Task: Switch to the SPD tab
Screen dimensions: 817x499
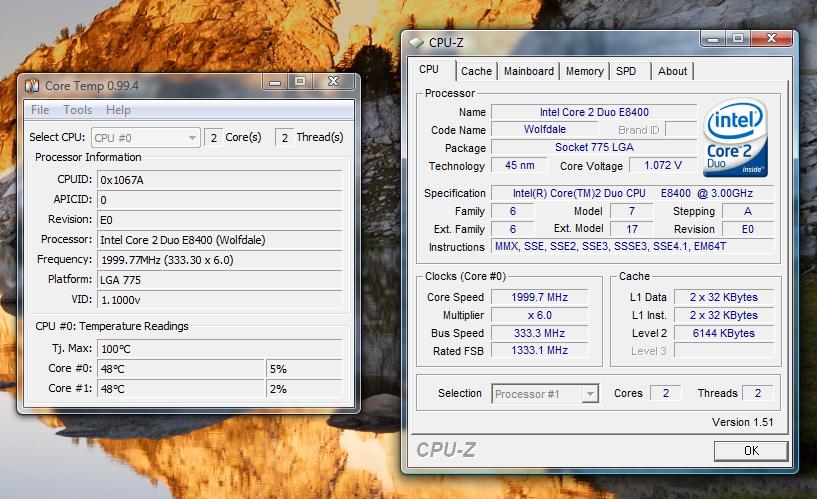Action: coord(626,71)
